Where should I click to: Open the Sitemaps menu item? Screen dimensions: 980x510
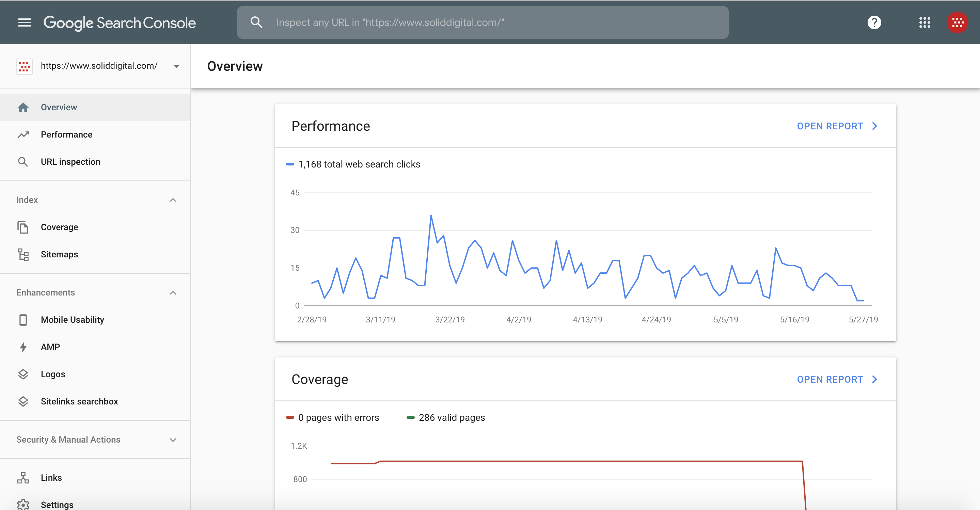pyautogui.click(x=95, y=254)
